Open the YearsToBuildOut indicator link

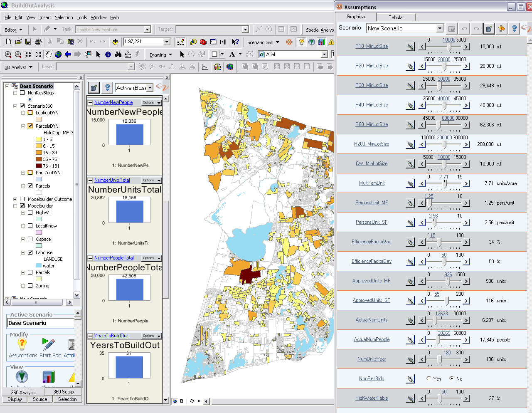111,336
